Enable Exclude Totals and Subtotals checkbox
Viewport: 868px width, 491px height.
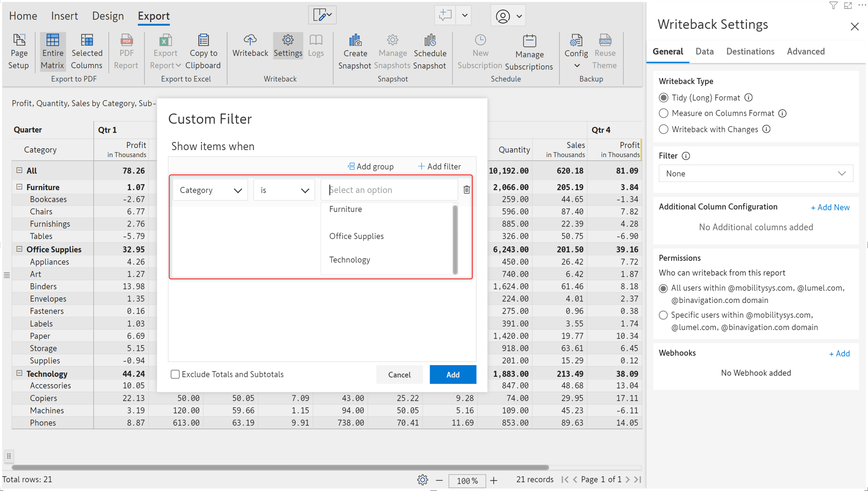pyautogui.click(x=175, y=374)
